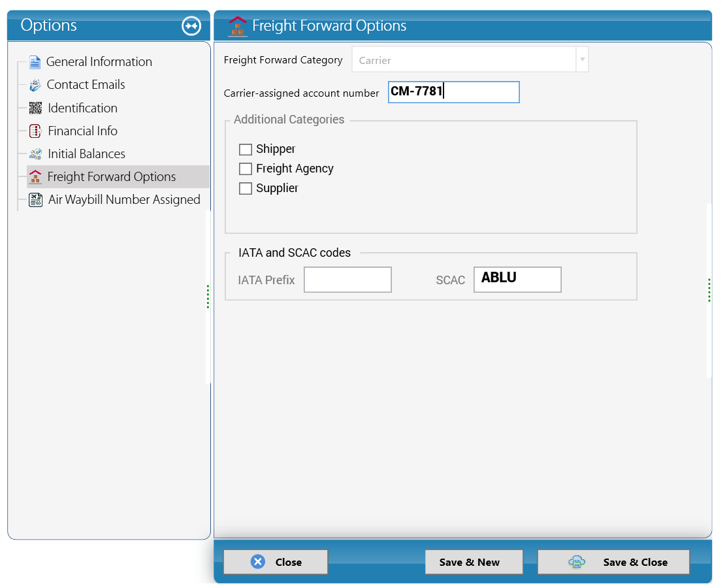The image size is (725, 588).
Task: Open Air Waybill Number Assigned section
Action: click(x=124, y=200)
